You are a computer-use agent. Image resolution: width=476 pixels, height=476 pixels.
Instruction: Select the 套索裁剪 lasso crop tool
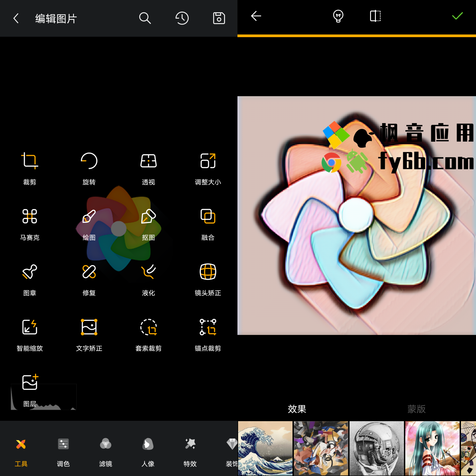click(148, 335)
